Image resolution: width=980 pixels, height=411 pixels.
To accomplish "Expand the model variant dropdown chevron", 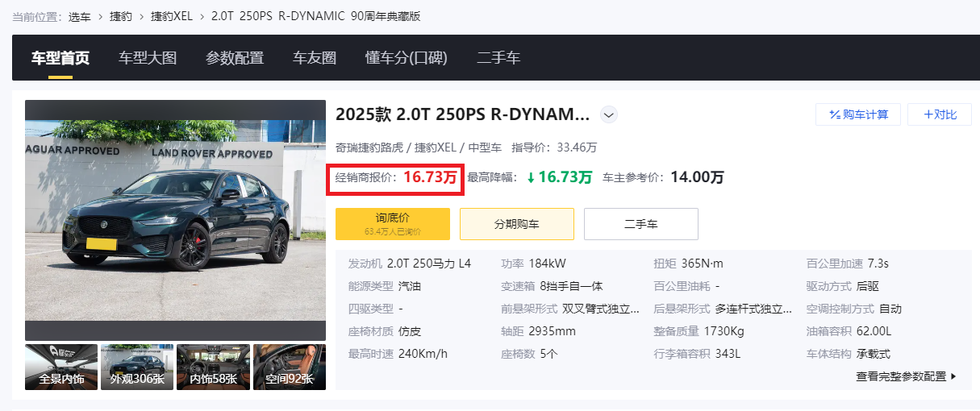I will [609, 115].
